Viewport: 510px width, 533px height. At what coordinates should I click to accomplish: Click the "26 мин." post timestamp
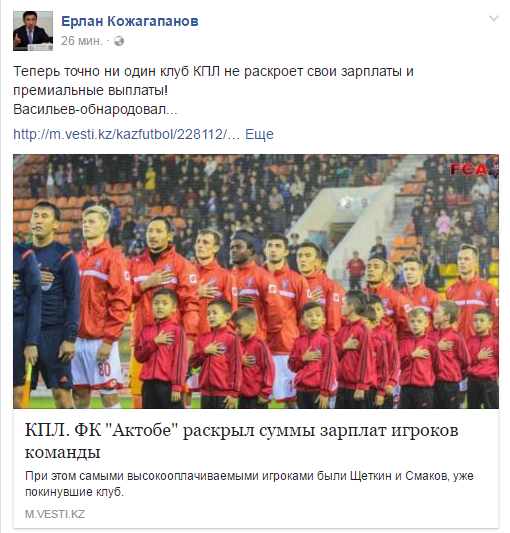tap(82, 41)
